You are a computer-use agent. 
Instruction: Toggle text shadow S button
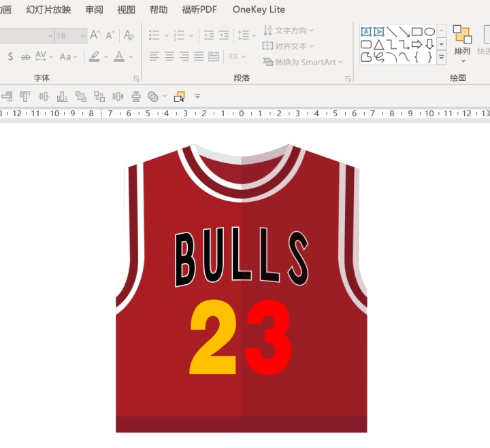pos(11,56)
